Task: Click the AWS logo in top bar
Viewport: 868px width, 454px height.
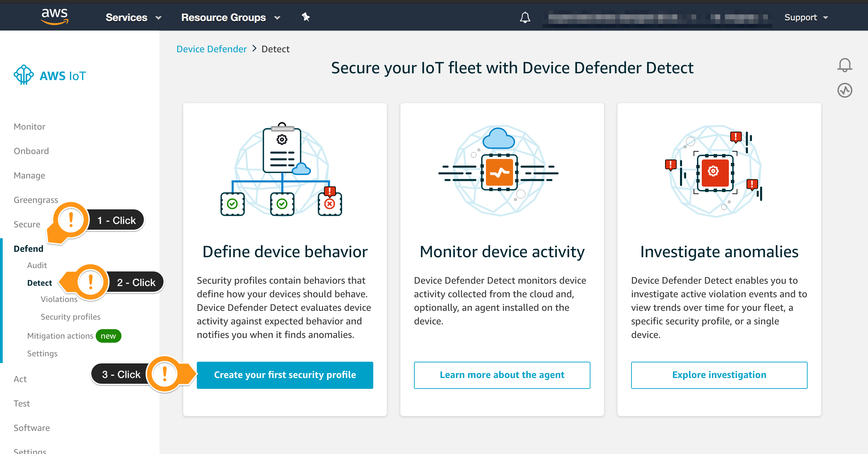Action: coord(54,17)
